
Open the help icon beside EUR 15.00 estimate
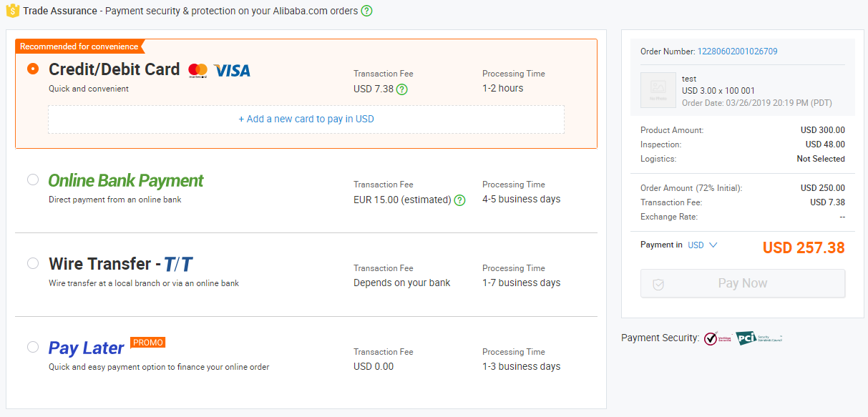459,200
